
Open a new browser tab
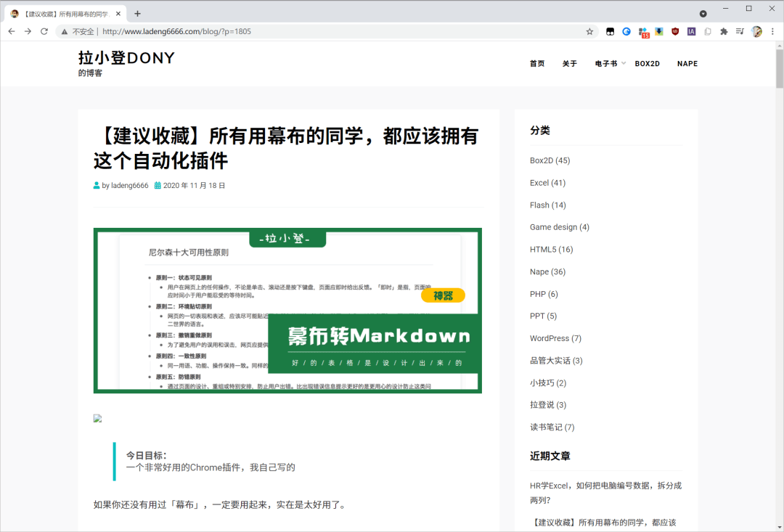click(x=137, y=14)
